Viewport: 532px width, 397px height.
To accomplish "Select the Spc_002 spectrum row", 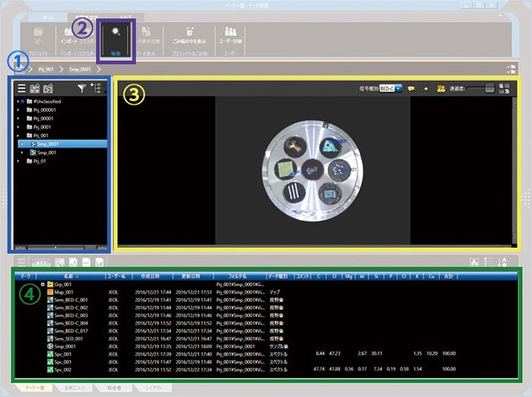I will pyautogui.click(x=62, y=368).
